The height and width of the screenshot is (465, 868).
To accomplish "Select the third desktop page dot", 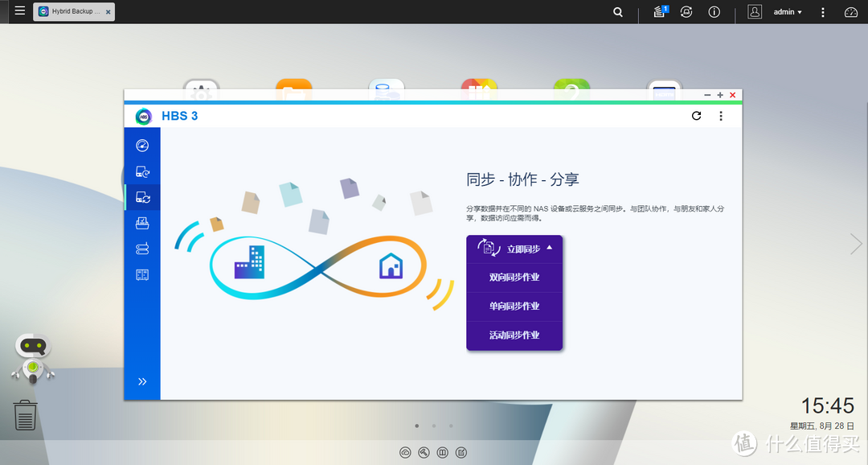I will coord(451,426).
